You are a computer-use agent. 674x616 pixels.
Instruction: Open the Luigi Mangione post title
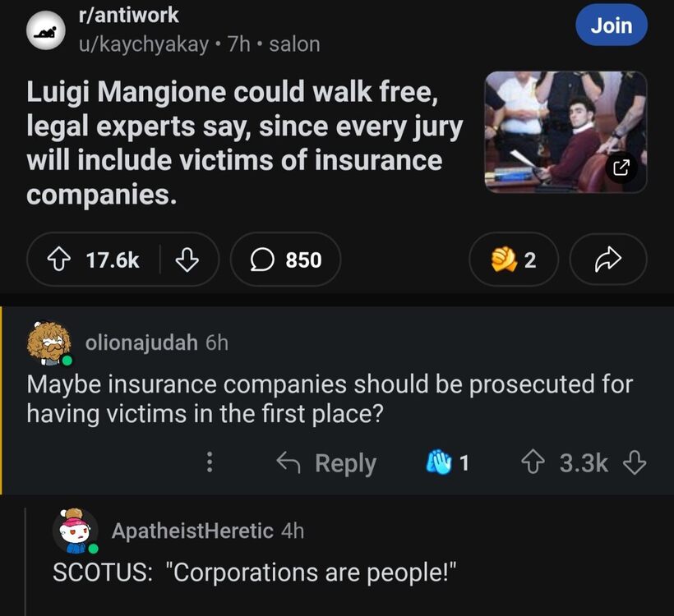coord(245,145)
